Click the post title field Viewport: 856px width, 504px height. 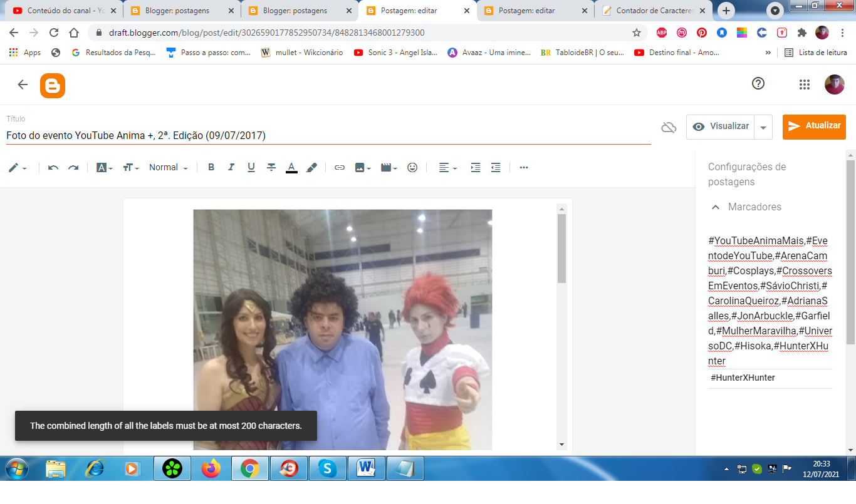pyautogui.click(x=328, y=135)
